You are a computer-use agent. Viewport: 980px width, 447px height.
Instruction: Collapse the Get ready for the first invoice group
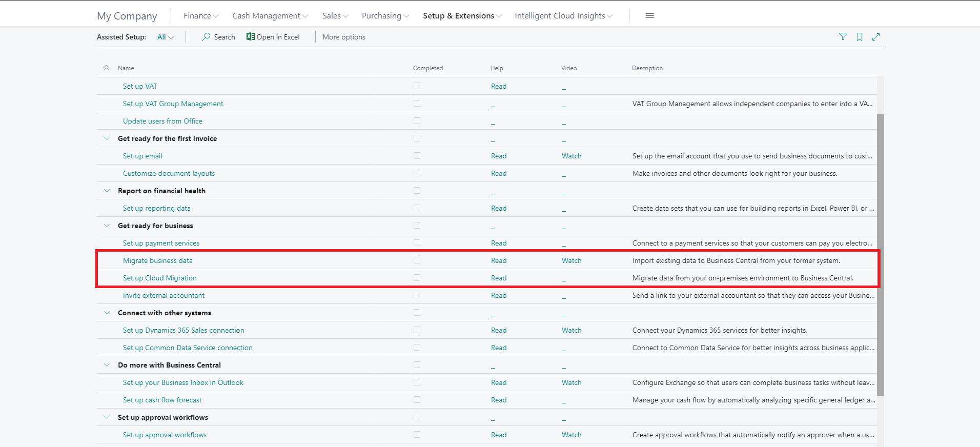pos(107,138)
